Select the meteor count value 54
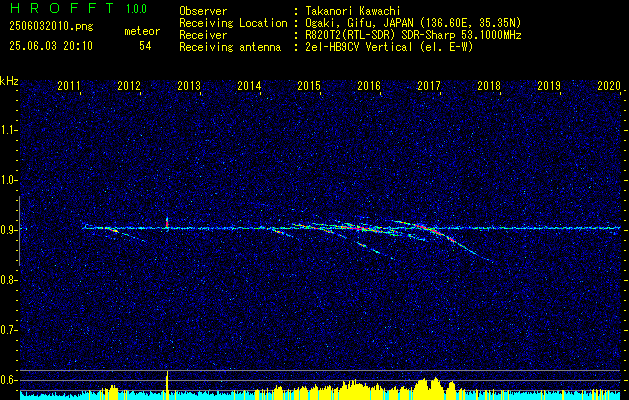The height and width of the screenshot is (400, 629). point(145,46)
